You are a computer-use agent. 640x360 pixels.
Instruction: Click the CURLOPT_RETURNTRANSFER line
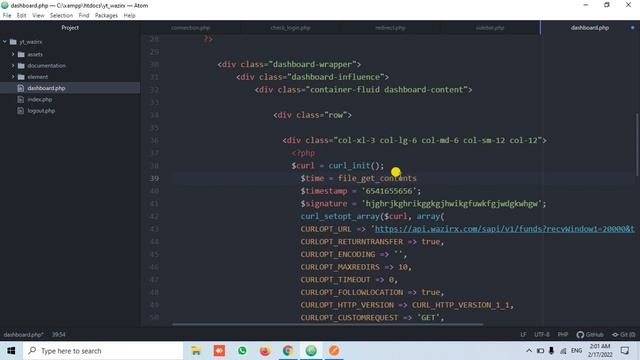(372, 242)
